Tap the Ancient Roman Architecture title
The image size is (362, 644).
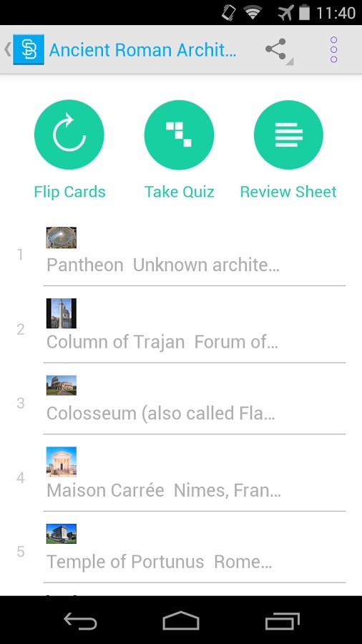pyautogui.click(x=143, y=50)
